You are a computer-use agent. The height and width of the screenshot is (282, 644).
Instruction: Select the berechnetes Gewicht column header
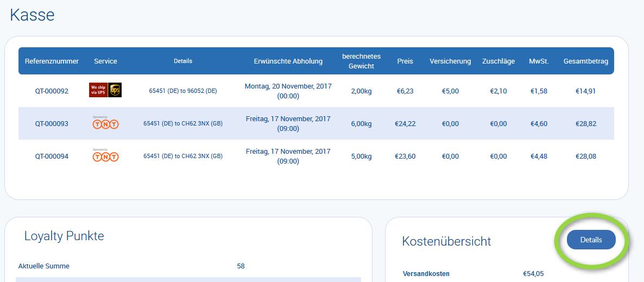coord(362,61)
